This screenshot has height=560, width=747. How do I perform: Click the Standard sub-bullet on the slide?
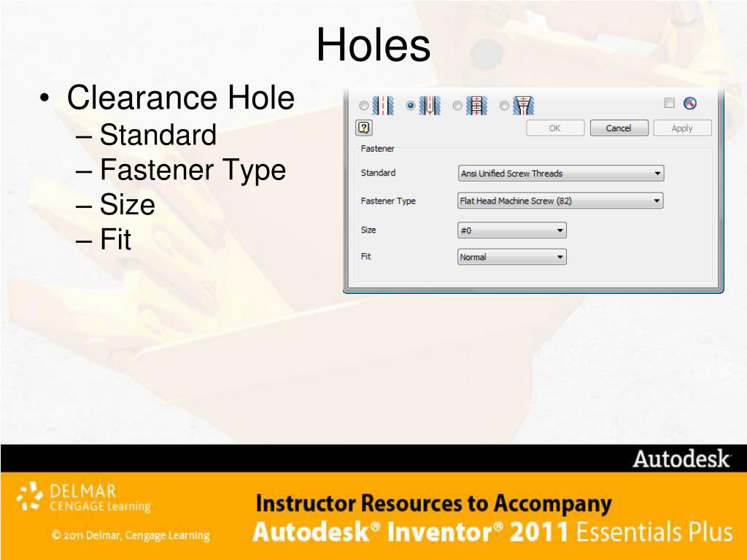point(158,135)
